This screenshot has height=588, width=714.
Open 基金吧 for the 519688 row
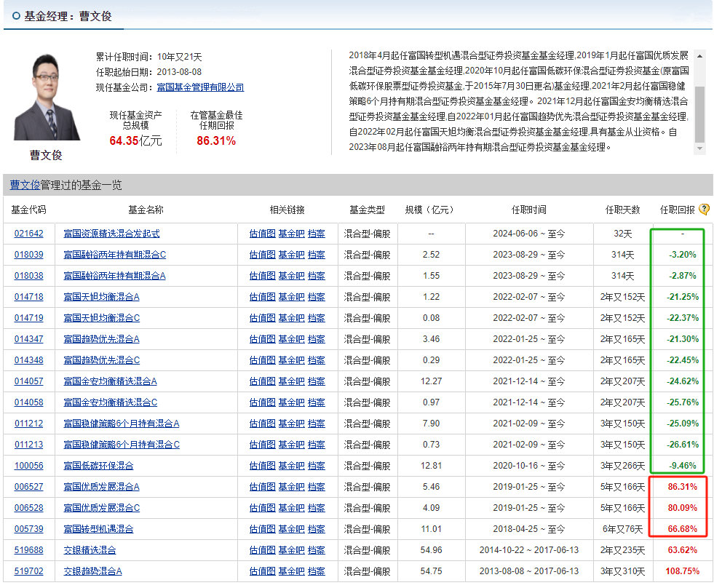[291, 550]
